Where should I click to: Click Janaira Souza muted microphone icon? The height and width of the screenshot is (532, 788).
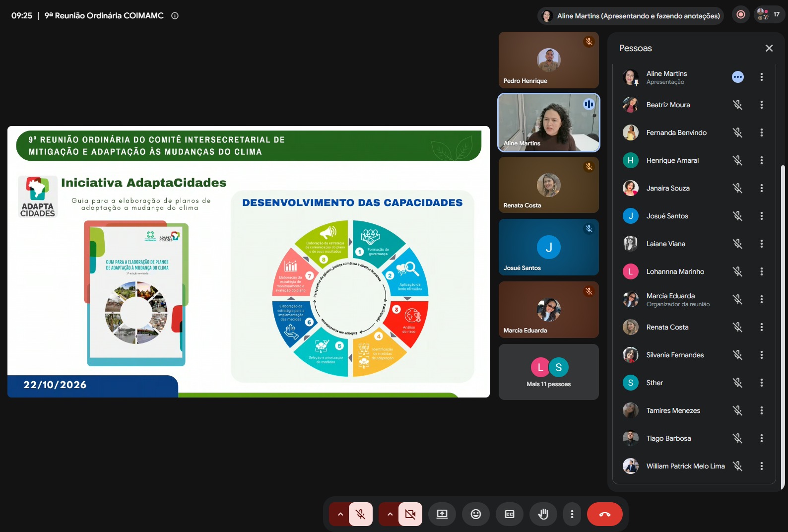(x=738, y=188)
